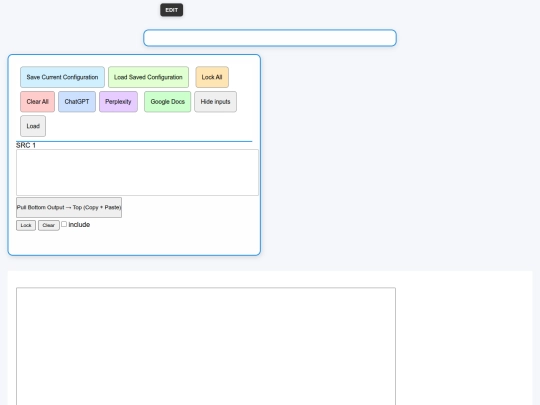540x405 pixels.
Task: Click the gray Load button
Action: click(x=33, y=126)
